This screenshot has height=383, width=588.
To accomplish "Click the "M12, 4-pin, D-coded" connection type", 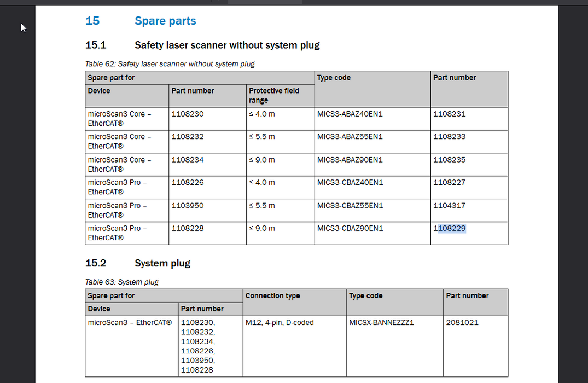I will coord(280,322).
